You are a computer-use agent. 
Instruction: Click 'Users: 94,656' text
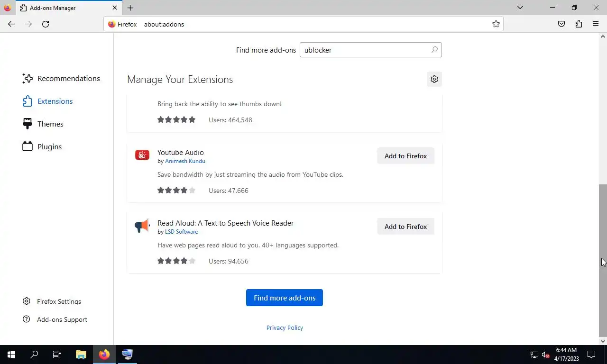coord(229,261)
